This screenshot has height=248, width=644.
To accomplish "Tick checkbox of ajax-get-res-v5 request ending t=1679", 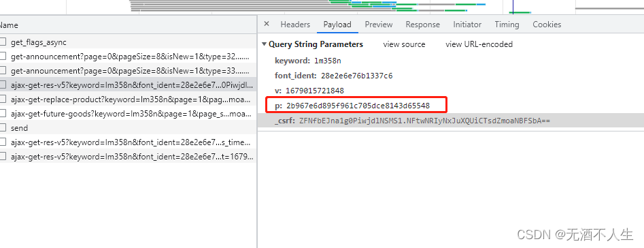I will tap(3, 157).
